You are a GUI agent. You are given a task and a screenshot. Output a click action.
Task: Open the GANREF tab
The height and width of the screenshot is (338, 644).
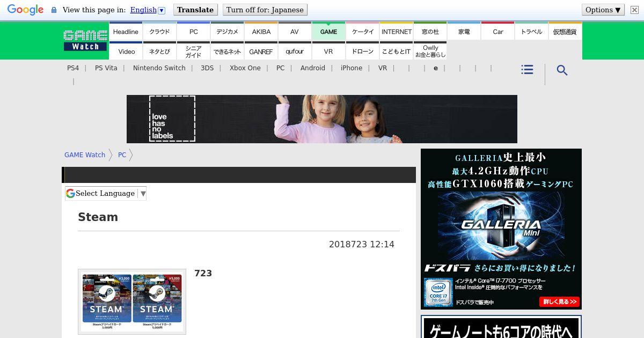261,52
